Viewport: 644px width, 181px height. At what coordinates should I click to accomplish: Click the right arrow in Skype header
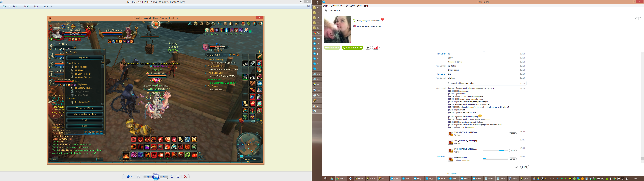pos(640,19)
